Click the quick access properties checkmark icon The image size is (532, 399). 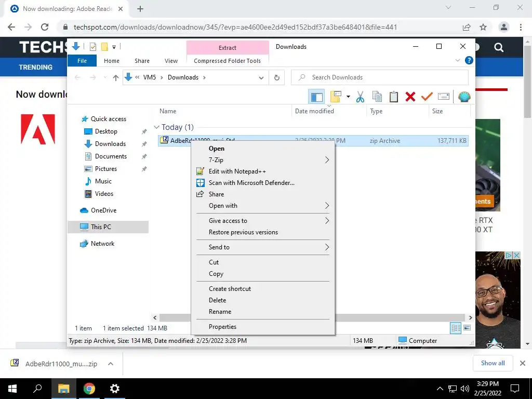[x=92, y=47]
